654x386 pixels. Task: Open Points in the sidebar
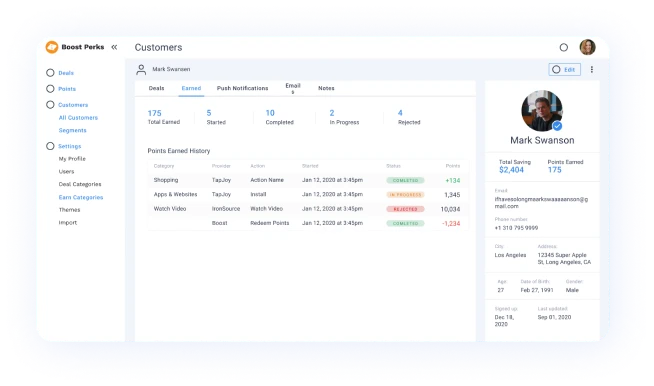pos(67,89)
